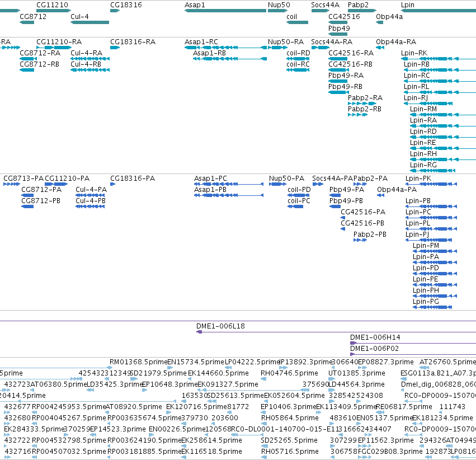Select the CG8713-PA protein label

click(23, 178)
